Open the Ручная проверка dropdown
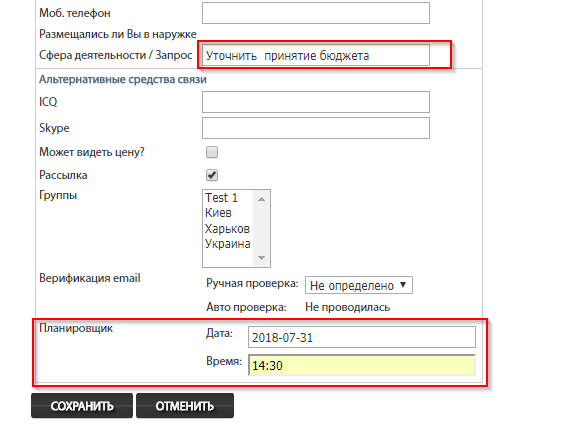 [x=359, y=285]
